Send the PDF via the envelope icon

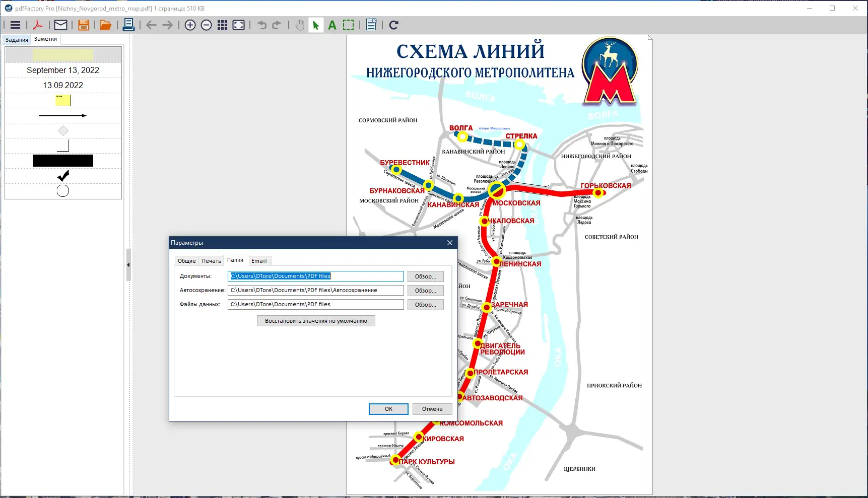point(61,25)
